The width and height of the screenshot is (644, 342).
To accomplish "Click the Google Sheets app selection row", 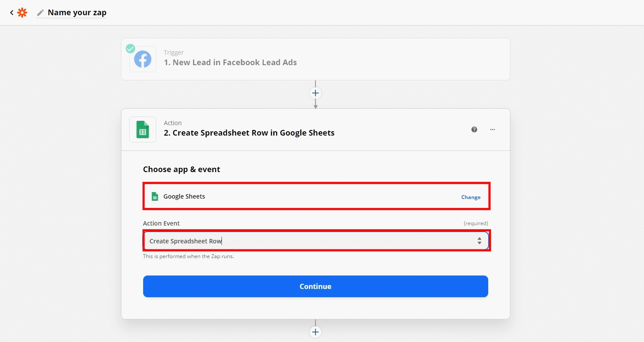I will [x=315, y=196].
